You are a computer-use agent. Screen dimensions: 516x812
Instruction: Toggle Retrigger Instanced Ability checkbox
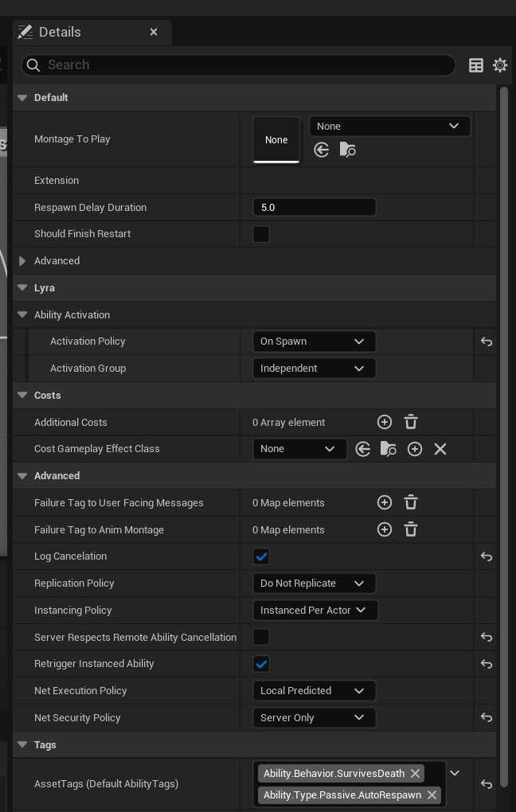click(261, 664)
